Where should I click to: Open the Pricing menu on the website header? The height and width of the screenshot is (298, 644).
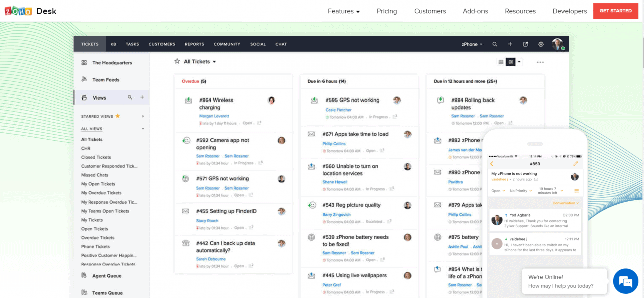click(x=387, y=11)
